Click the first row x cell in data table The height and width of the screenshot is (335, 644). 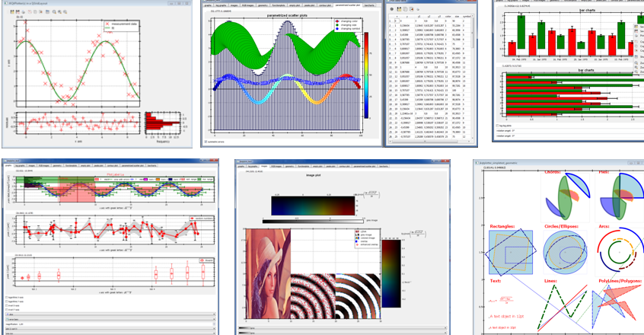click(397, 21)
